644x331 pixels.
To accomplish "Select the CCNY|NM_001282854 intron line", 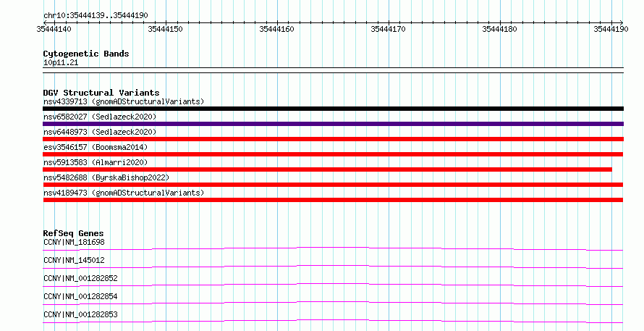I will (333, 303).
